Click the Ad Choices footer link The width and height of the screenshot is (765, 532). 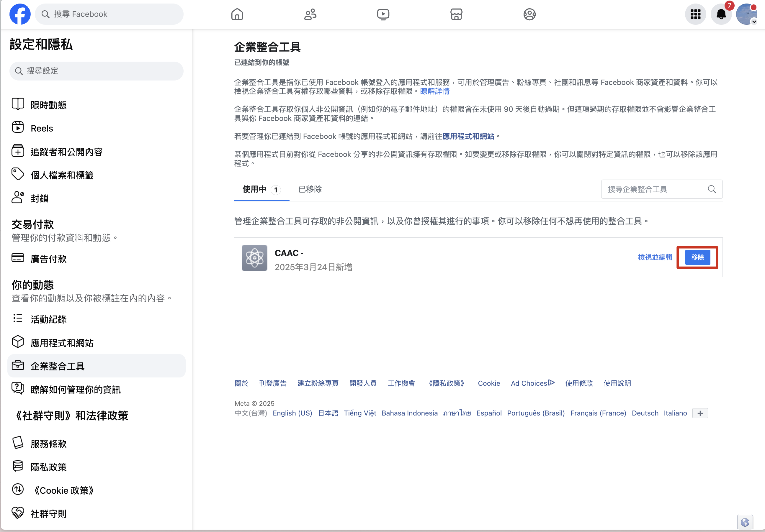point(532,383)
